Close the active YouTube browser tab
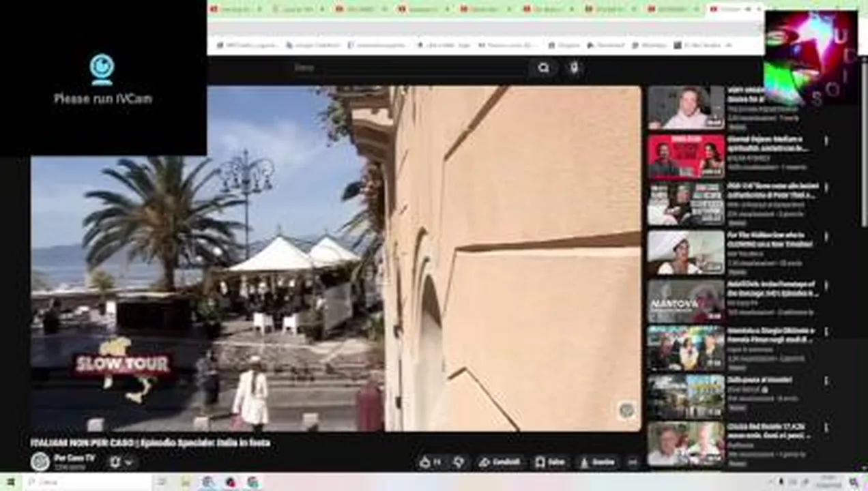Image resolution: width=868 pixels, height=491 pixels. click(x=759, y=9)
